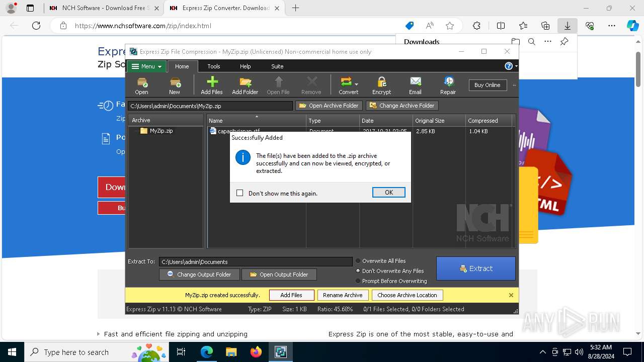This screenshot has width=644, height=362.
Task: Launch Firefox from taskbar
Action: pyautogui.click(x=256, y=352)
